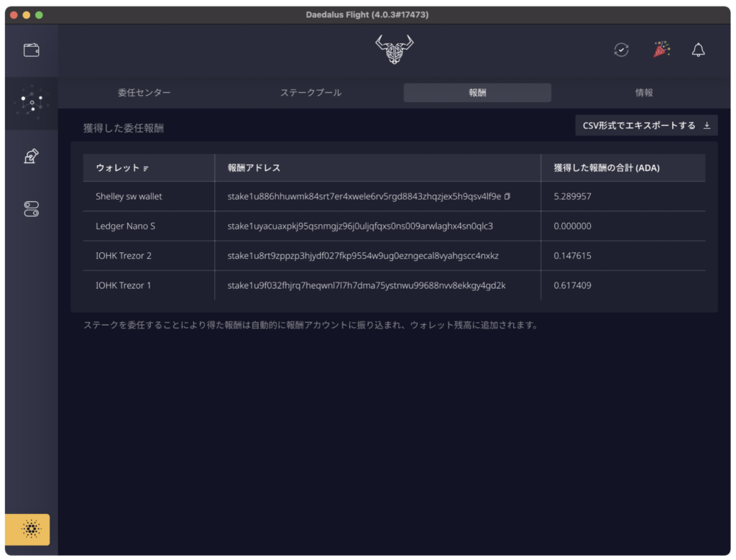Check the node sync status icon
736x560 pixels.
pos(621,50)
